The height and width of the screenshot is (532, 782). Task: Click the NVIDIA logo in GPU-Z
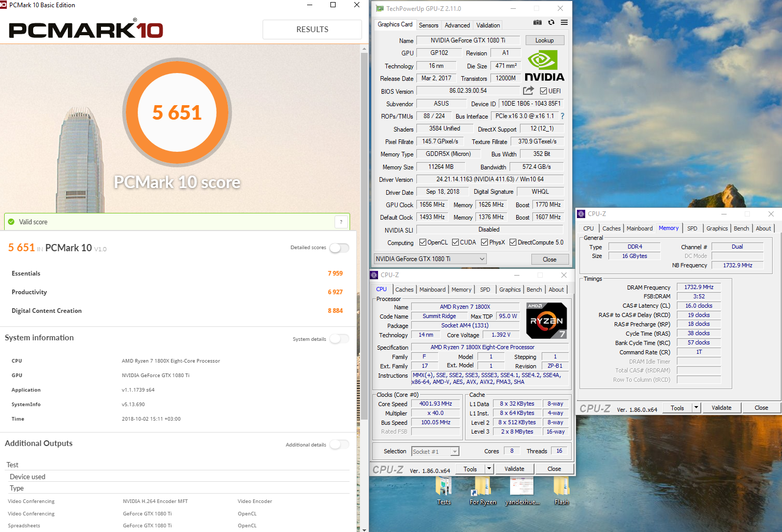point(544,65)
